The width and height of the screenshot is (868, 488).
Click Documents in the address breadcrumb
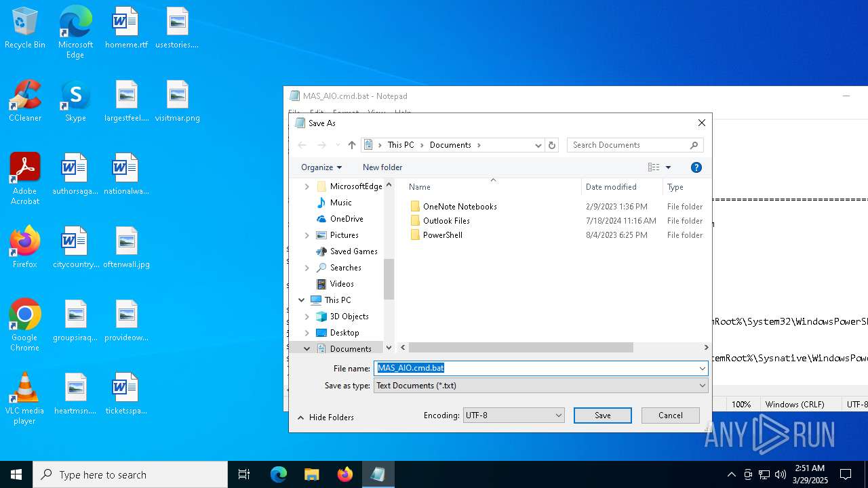(450, 145)
